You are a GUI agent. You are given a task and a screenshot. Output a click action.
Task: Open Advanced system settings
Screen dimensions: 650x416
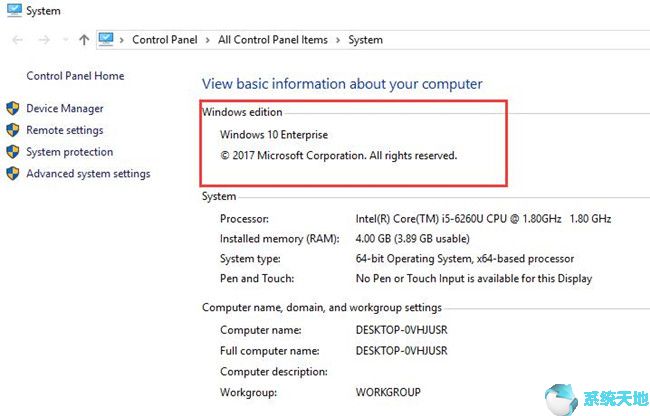pyautogui.click(x=88, y=174)
